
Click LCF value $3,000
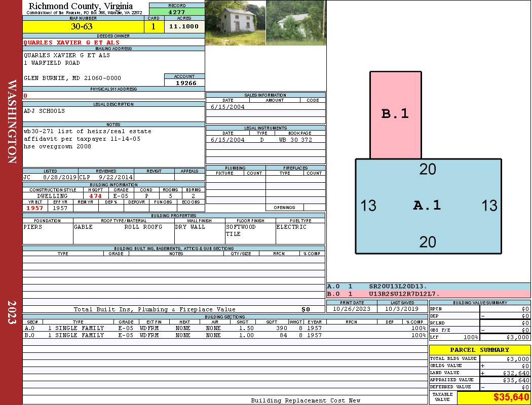coord(518,337)
